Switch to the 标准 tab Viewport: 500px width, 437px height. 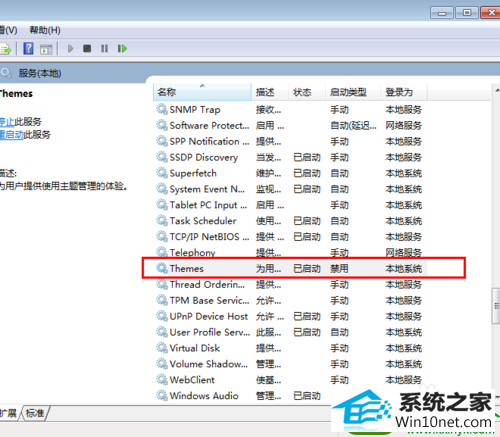tap(35, 413)
